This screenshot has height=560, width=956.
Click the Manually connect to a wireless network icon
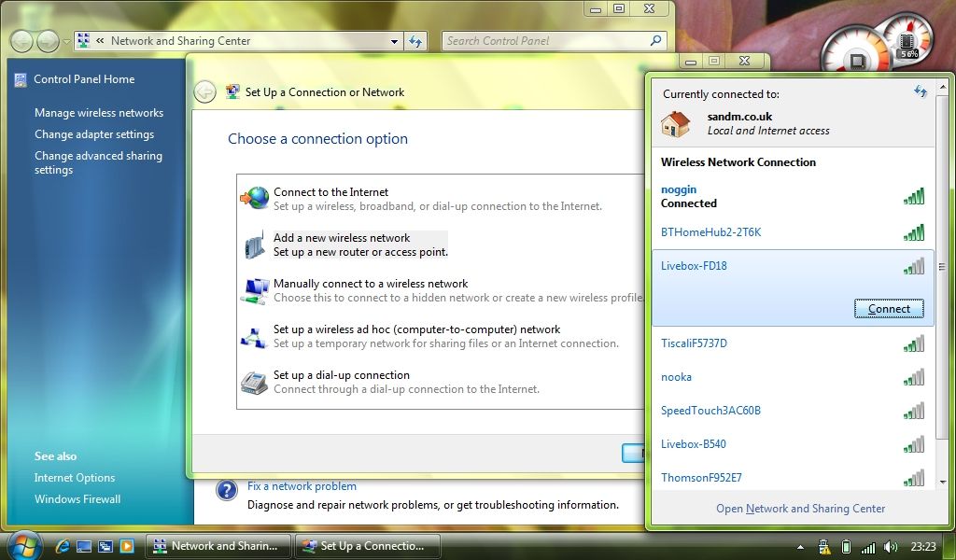point(255,290)
